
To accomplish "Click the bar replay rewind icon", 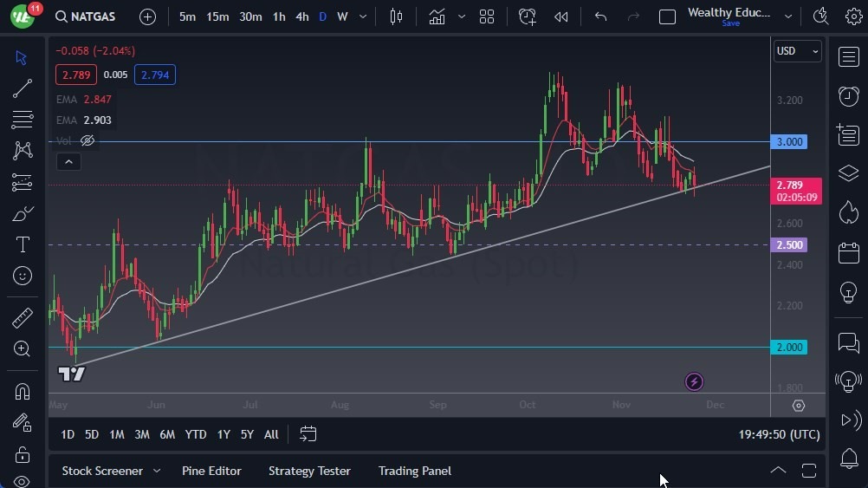I will click(x=561, y=16).
